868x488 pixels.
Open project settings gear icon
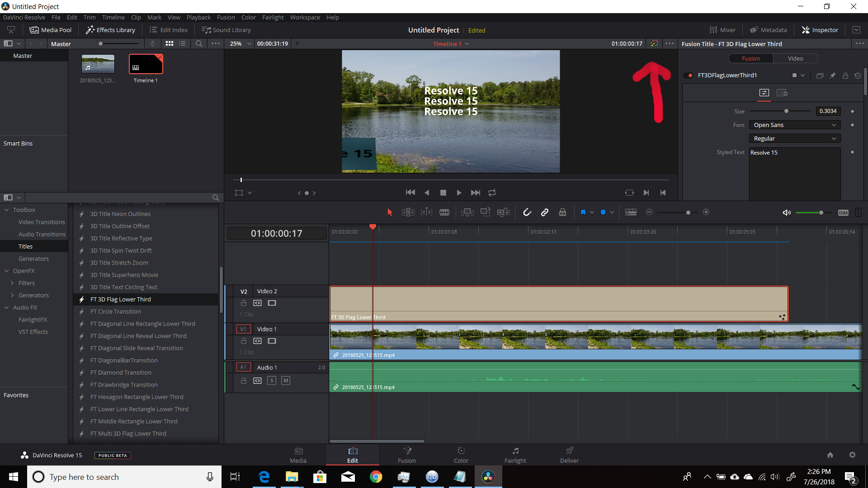tap(852, 455)
